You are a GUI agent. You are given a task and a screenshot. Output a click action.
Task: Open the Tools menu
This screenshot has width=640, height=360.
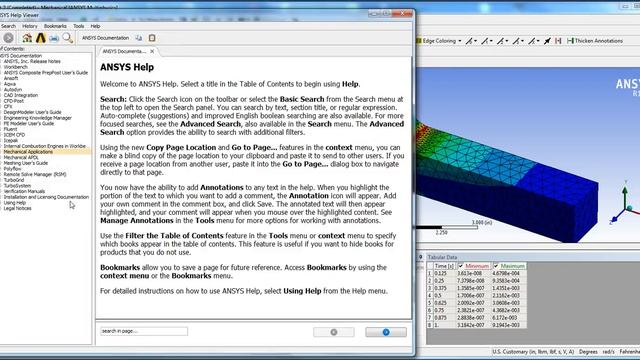[x=79, y=26]
